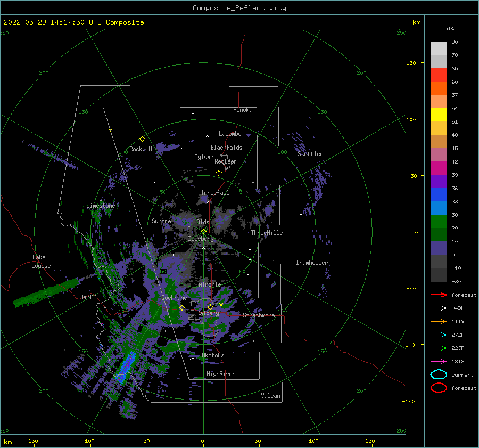Screen dimensions: 479x448
Task: Click the Banff label
Action: [x=88, y=297]
